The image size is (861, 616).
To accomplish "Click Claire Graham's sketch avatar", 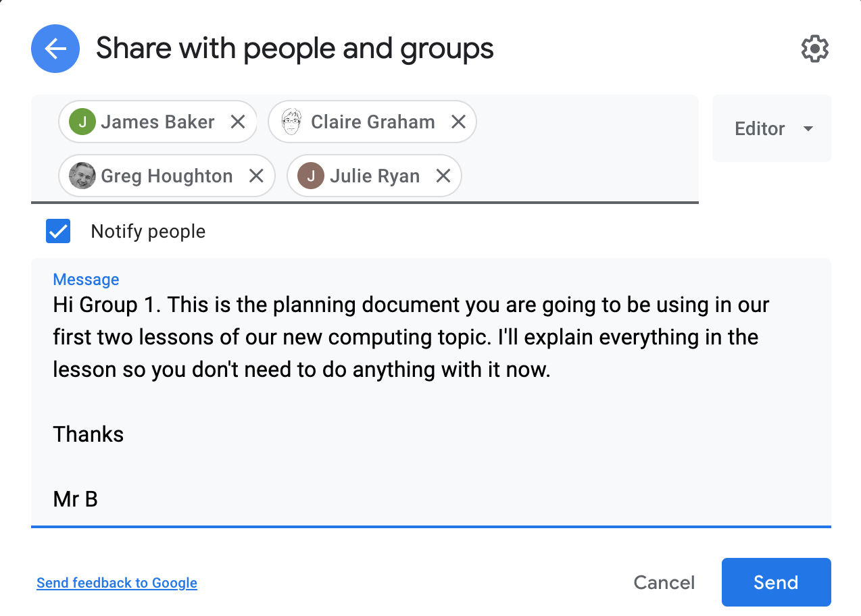I will pos(291,122).
